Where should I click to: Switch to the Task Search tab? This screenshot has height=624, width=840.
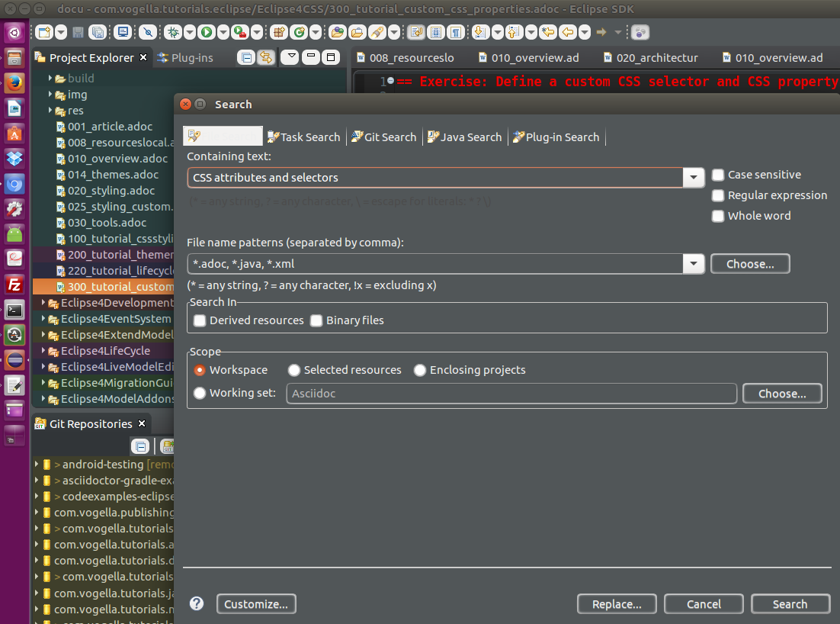(x=303, y=137)
